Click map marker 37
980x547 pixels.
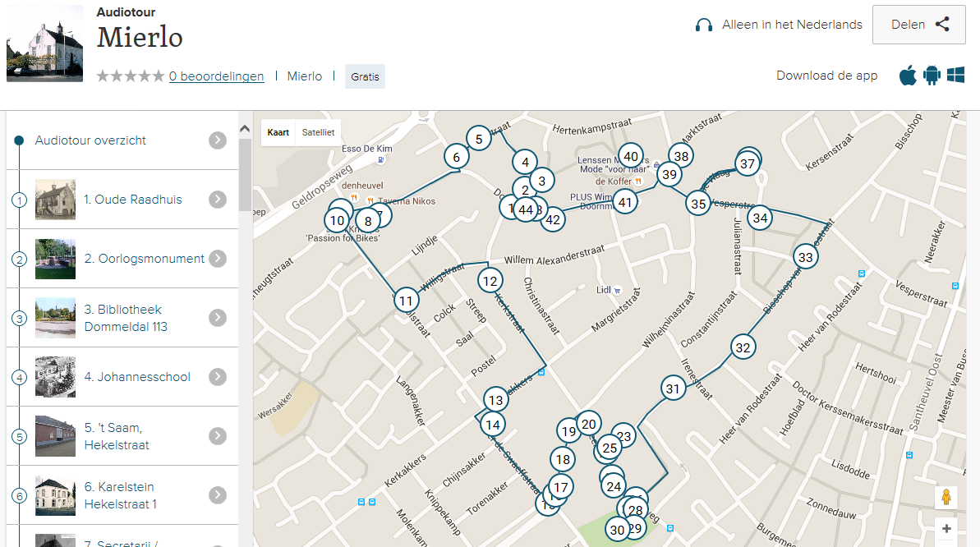748,163
